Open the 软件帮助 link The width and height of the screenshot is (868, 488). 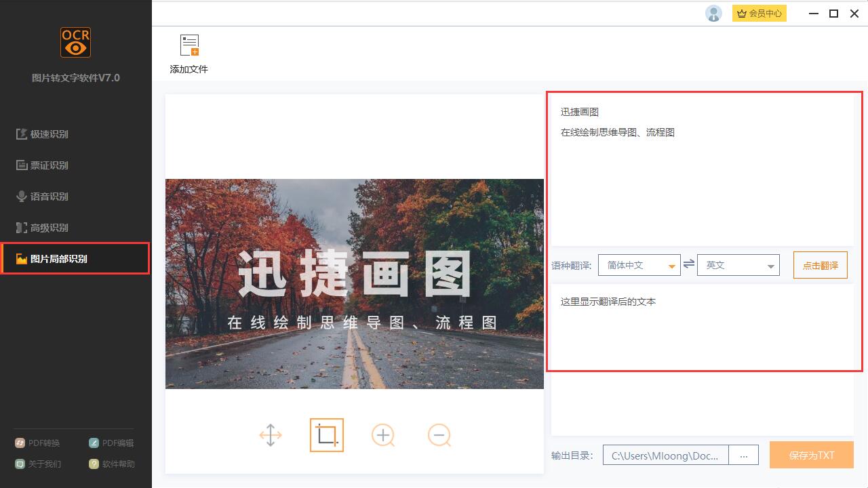point(112,464)
